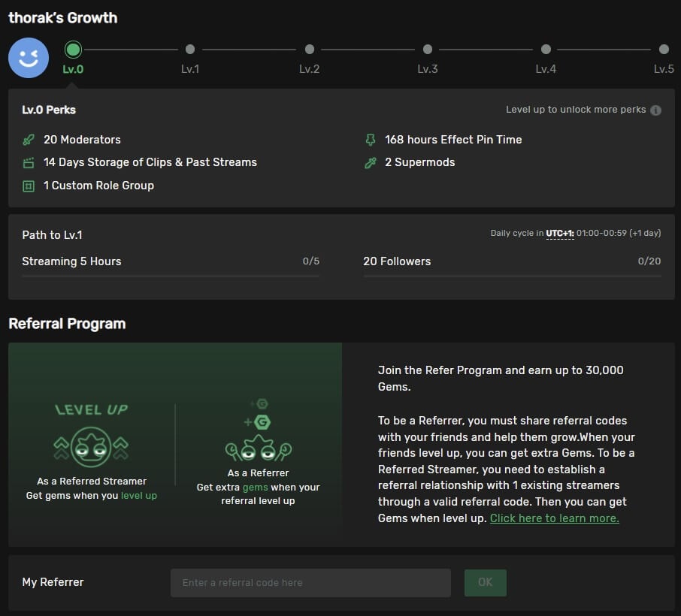Viewport: 681px width, 616px height.
Task: Click the Streaming 5 Hours progress bar
Action: click(171, 276)
